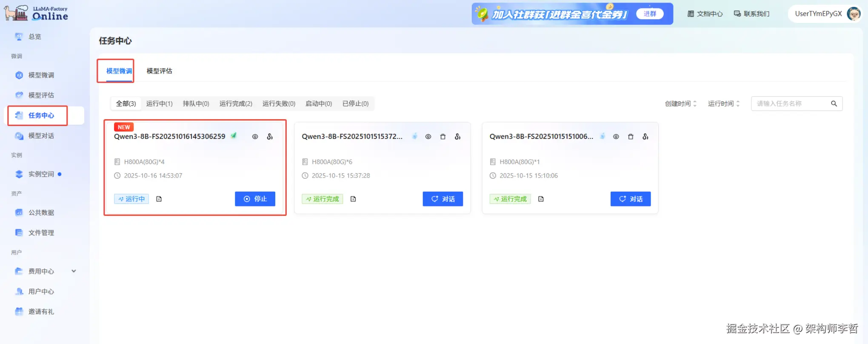Filter tasks by 全部(3)

126,103
